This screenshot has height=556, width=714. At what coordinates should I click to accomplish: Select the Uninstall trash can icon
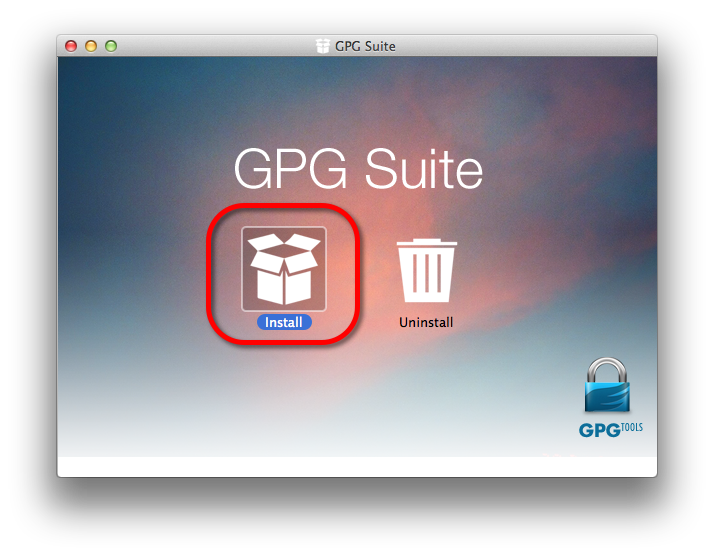[426, 270]
